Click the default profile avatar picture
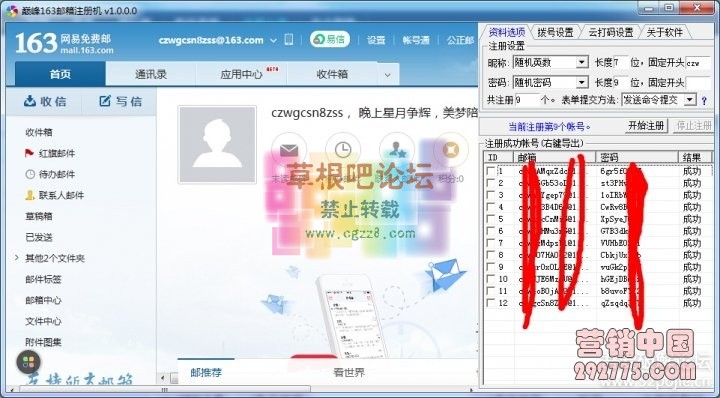Viewport: 720px width, 398px height. point(217,145)
